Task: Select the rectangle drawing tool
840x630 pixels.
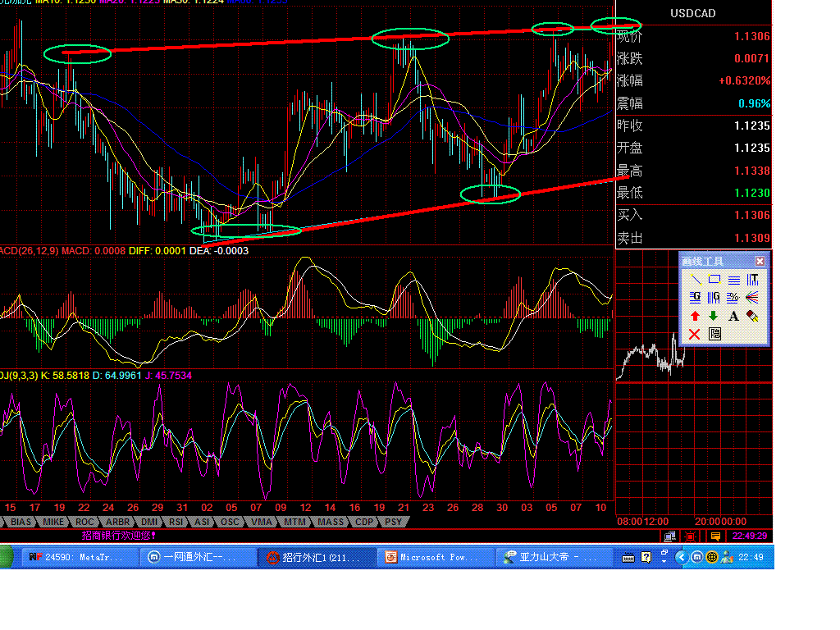Action: tap(714, 280)
